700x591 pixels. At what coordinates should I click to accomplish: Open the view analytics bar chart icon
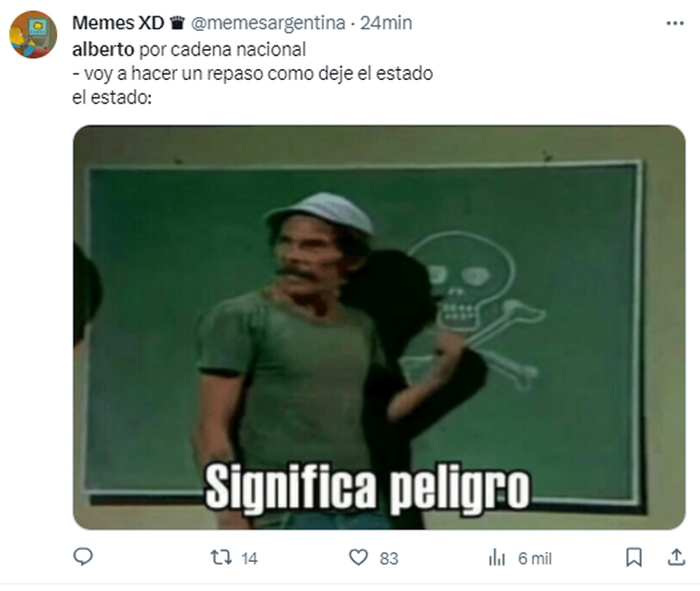pyautogui.click(x=497, y=557)
